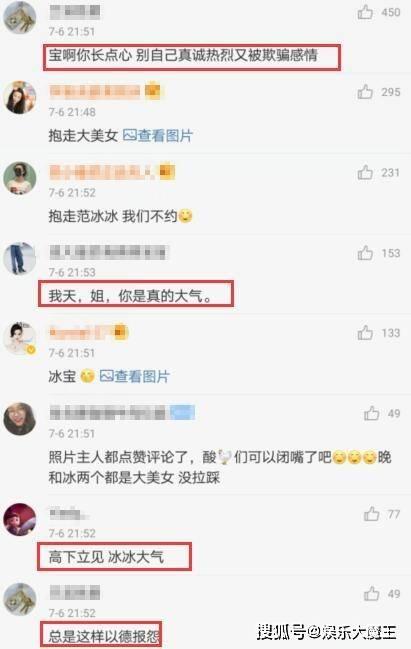This screenshot has height=649, width=411.
Task: Select comment 抱走范冰冰 我们不约
Action: point(120,216)
